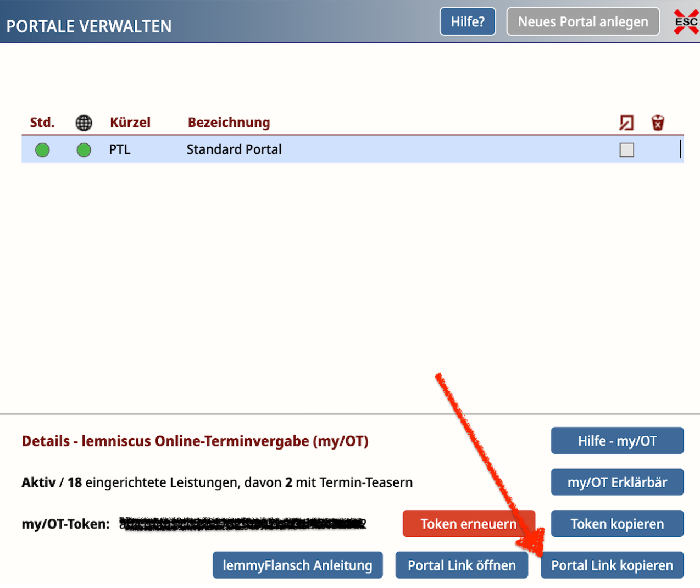
Task: Copy portal link via Portal Link kopieren
Action: (612, 565)
